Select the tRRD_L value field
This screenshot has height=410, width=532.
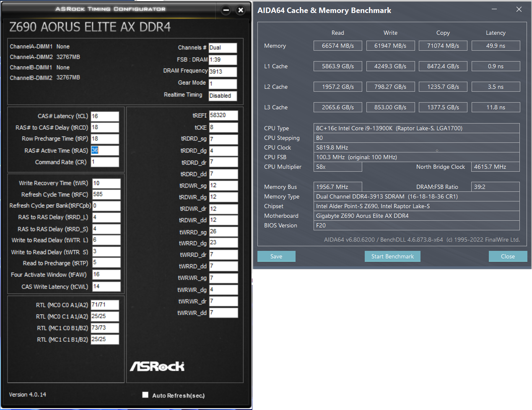click(x=106, y=217)
